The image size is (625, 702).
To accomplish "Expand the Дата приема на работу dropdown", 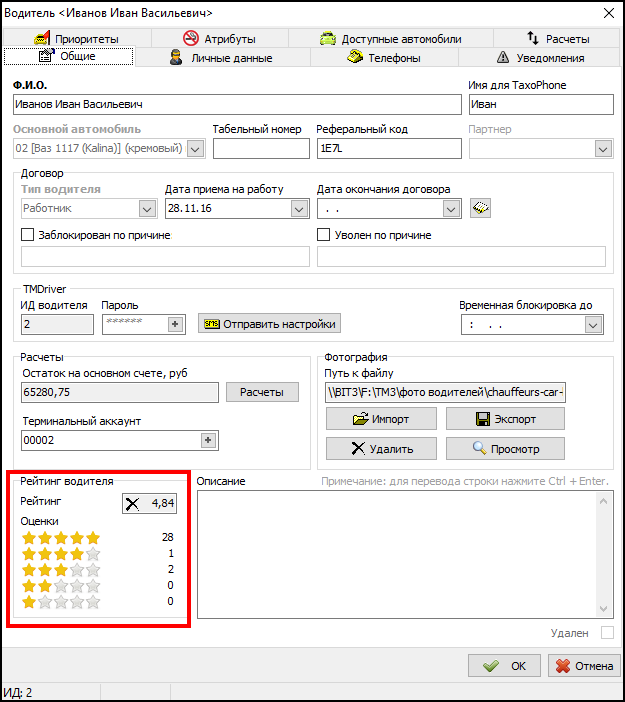I will tap(299, 209).
